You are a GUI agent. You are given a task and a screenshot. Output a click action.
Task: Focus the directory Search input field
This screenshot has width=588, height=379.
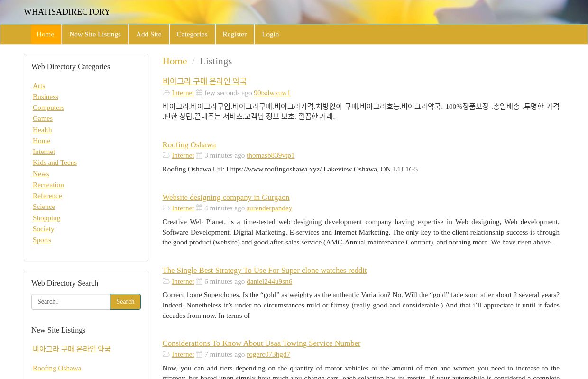(x=71, y=302)
